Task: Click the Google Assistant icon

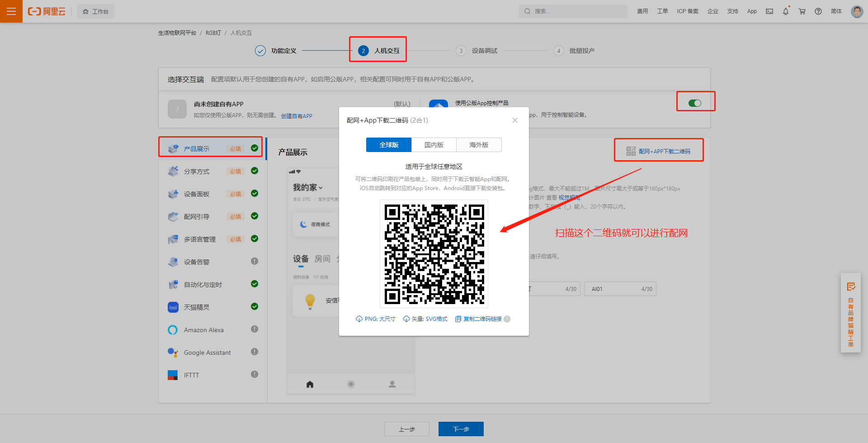Action: click(173, 352)
